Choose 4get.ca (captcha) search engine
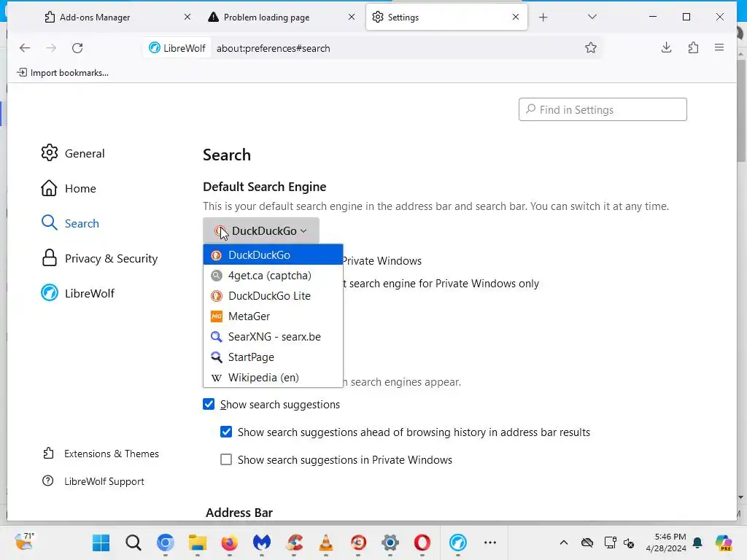 pos(273,275)
